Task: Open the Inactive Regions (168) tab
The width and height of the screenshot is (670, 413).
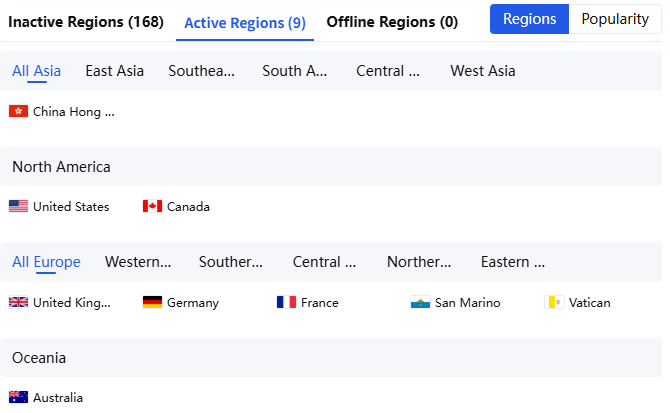Action: click(x=86, y=22)
